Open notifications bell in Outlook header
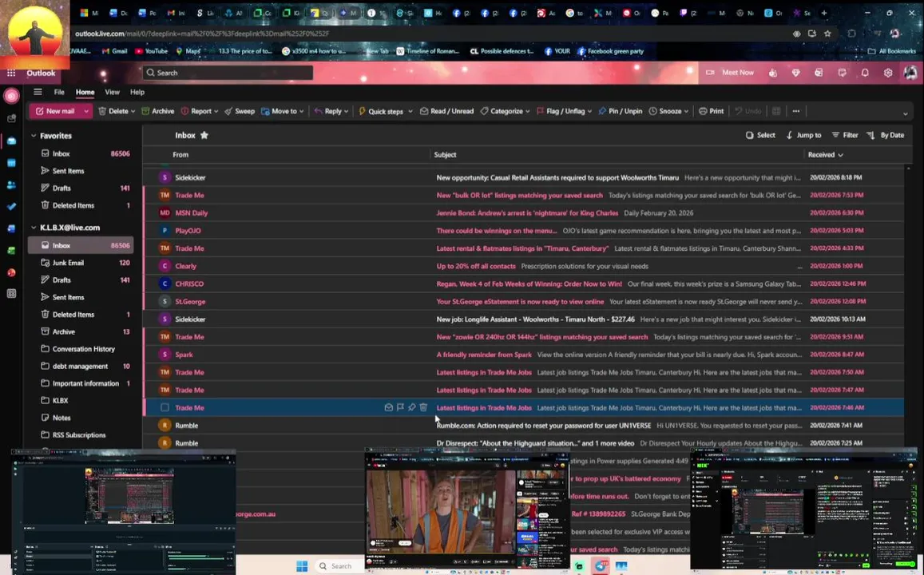The height and width of the screenshot is (575, 924). (865, 73)
